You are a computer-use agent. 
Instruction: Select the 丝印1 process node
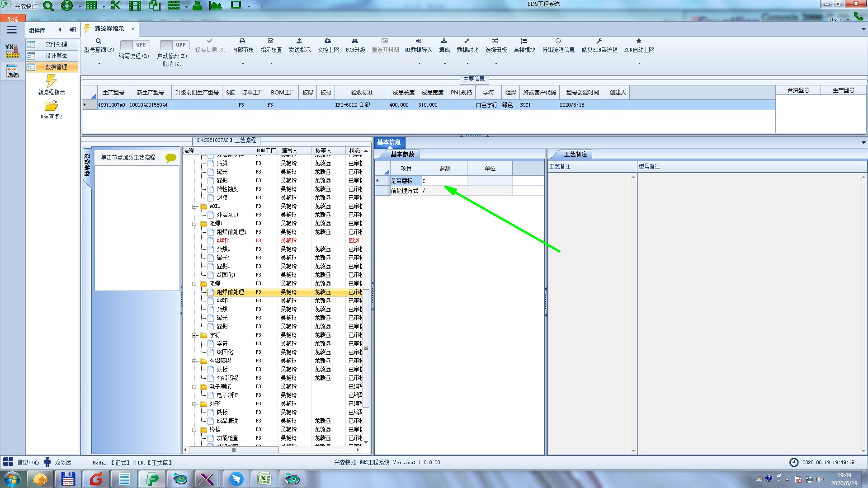tap(223, 241)
